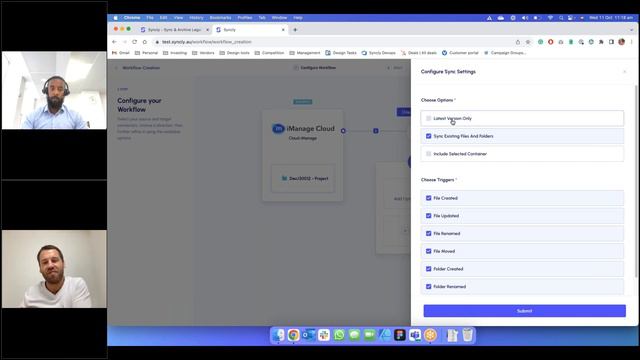Open the Competition bookmarks folder
This screenshot has width=640, height=360.
pos(269,53)
